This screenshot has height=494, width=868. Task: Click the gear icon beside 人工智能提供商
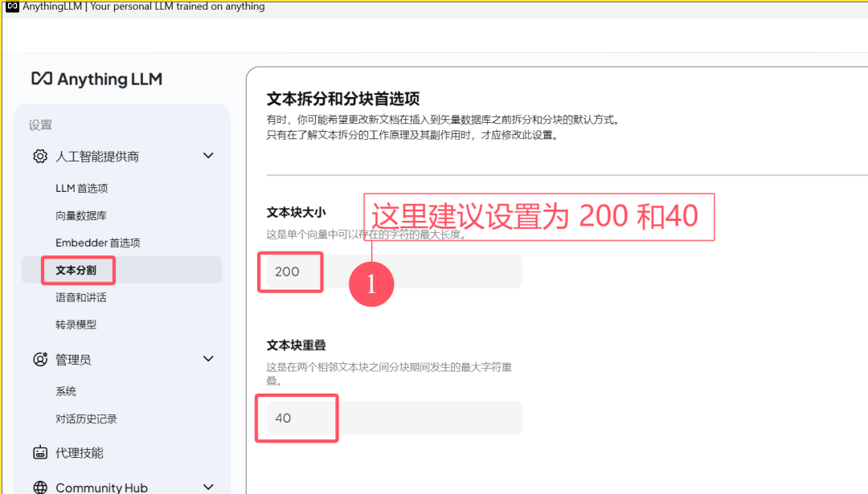(40, 157)
